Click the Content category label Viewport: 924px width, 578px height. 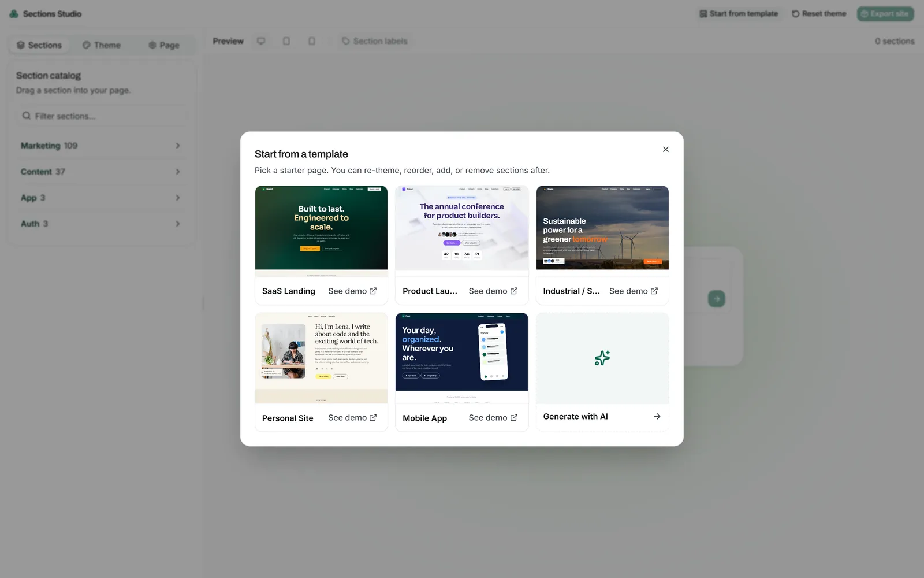(36, 172)
